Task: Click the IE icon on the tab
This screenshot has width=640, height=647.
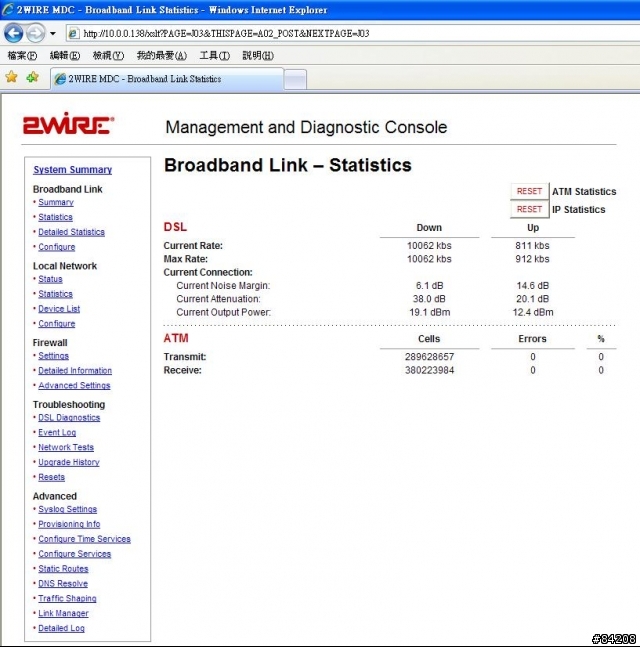Action: [x=60, y=79]
